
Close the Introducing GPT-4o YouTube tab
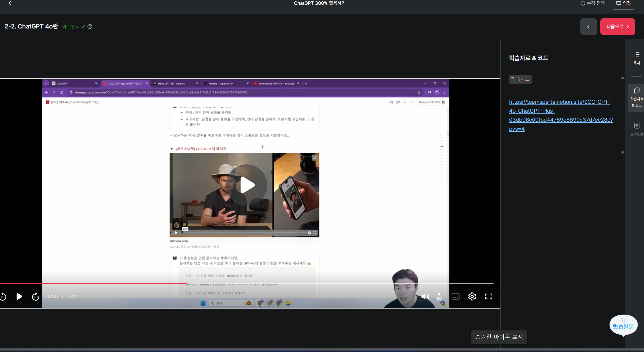coord(298,83)
